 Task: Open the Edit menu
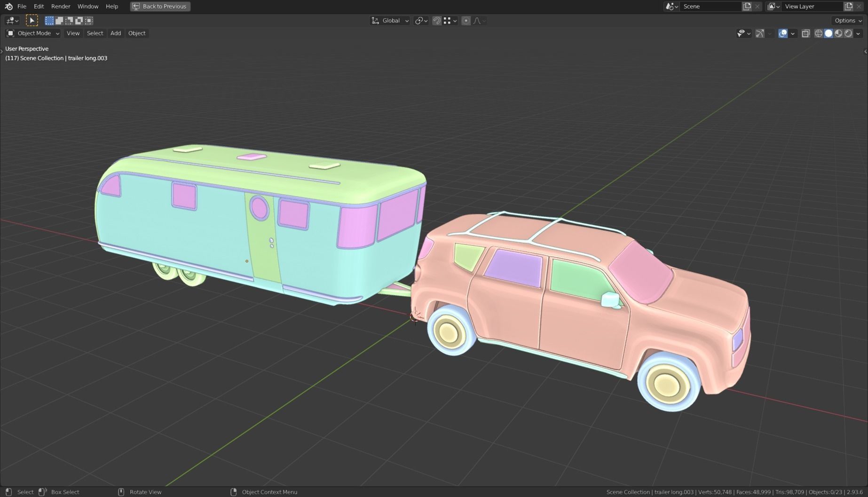point(39,6)
